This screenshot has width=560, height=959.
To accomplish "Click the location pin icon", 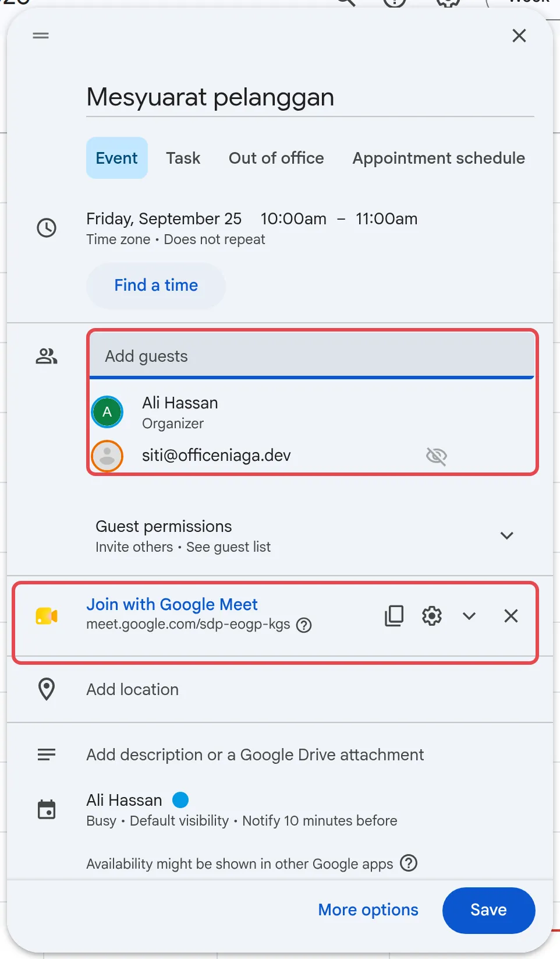I will pyautogui.click(x=47, y=689).
